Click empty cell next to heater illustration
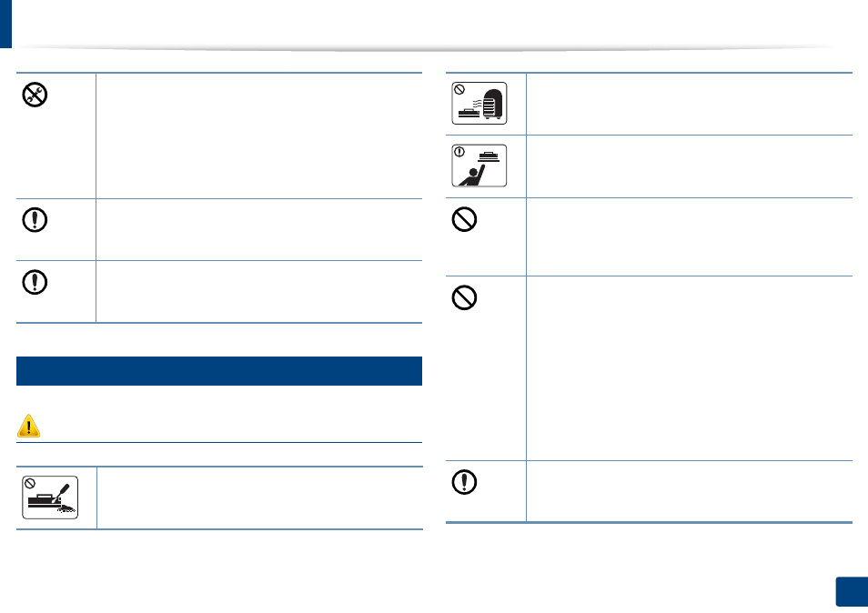The width and height of the screenshot is (868, 613). click(x=689, y=104)
